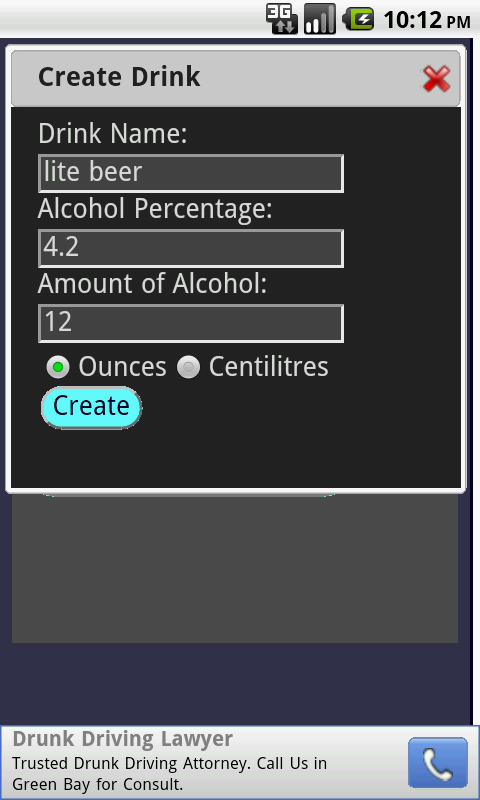Tap the Ounces label text

[122, 367]
